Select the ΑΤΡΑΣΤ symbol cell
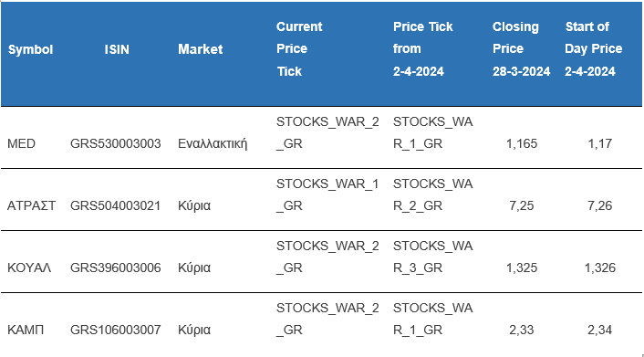 [31, 205]
